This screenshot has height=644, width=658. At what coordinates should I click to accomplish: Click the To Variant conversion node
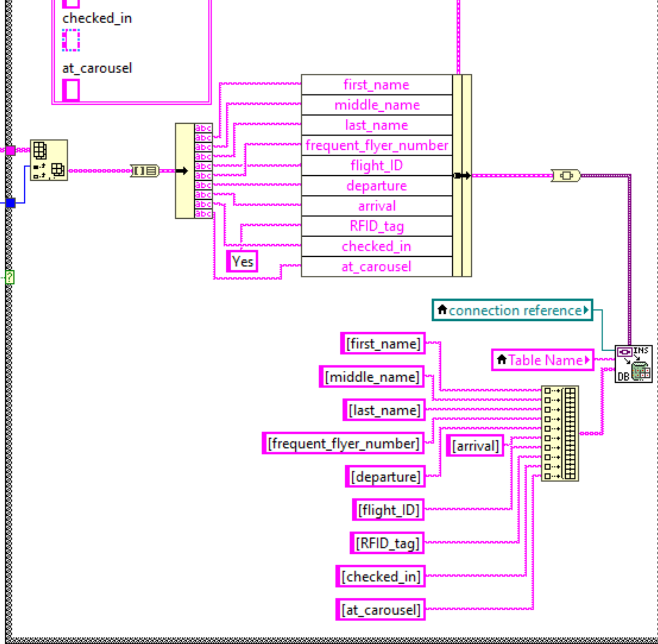(x=566, y=176)
